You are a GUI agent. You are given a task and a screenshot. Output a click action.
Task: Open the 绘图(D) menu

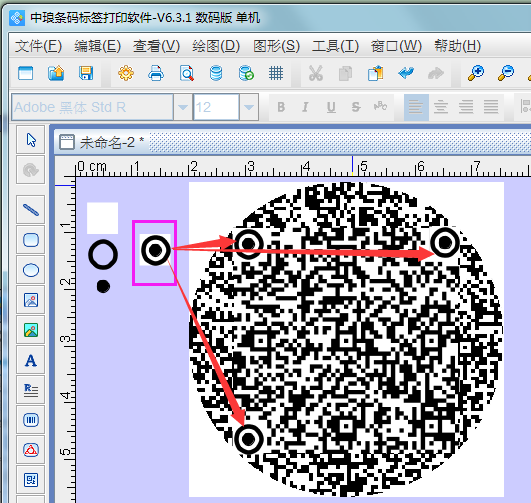(216, 46)
